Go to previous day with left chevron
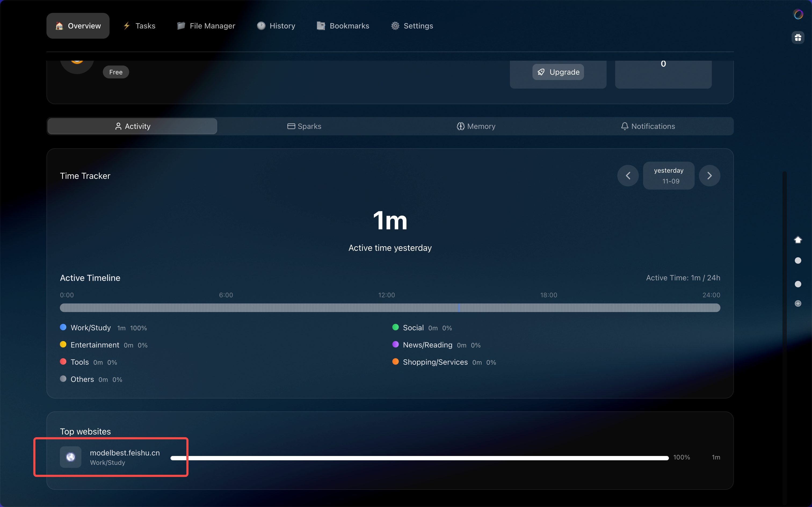This screenshot has height=507, width=812. click(628, 176)
